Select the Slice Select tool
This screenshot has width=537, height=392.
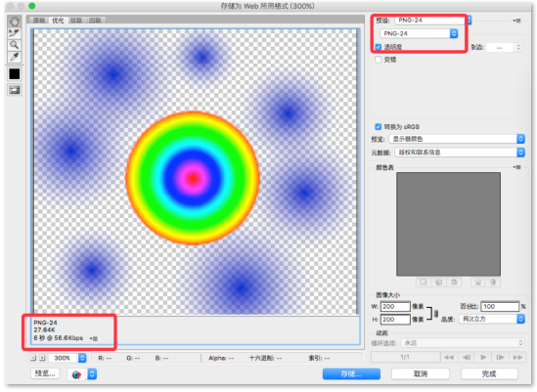click(x=15, y=33)
